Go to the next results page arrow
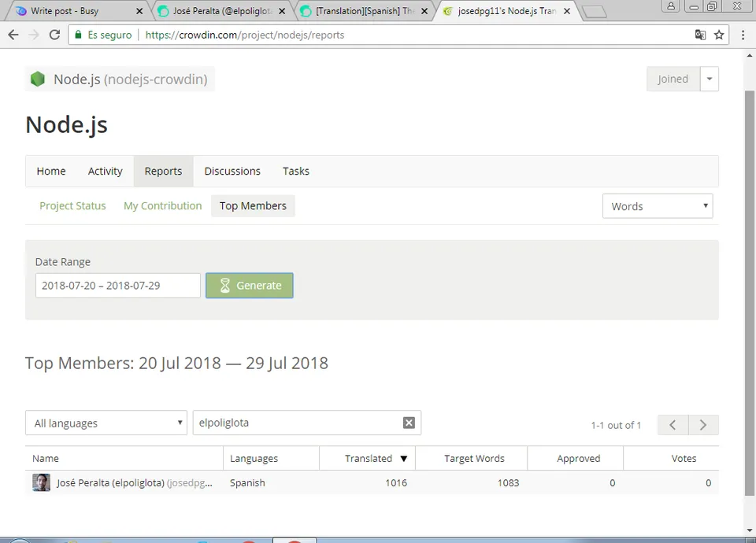 (703, 425)
